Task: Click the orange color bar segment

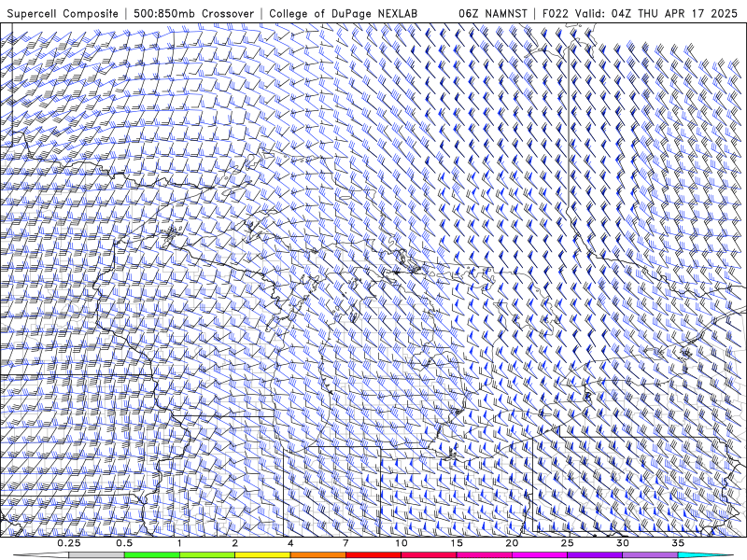Action: tap(317, 555)
